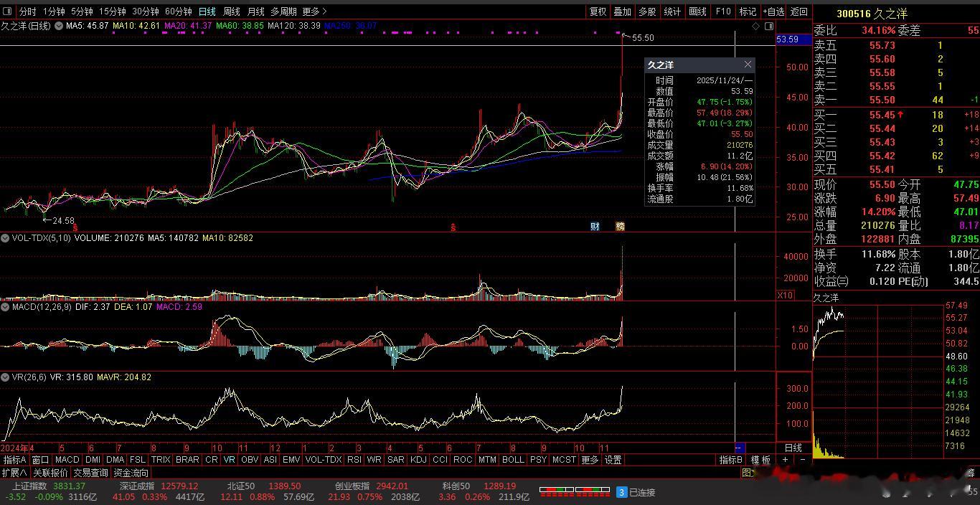Toggle the right panel icon above chart
The width and height of the screenshot is (980, 505).
(x=769, y=26)
